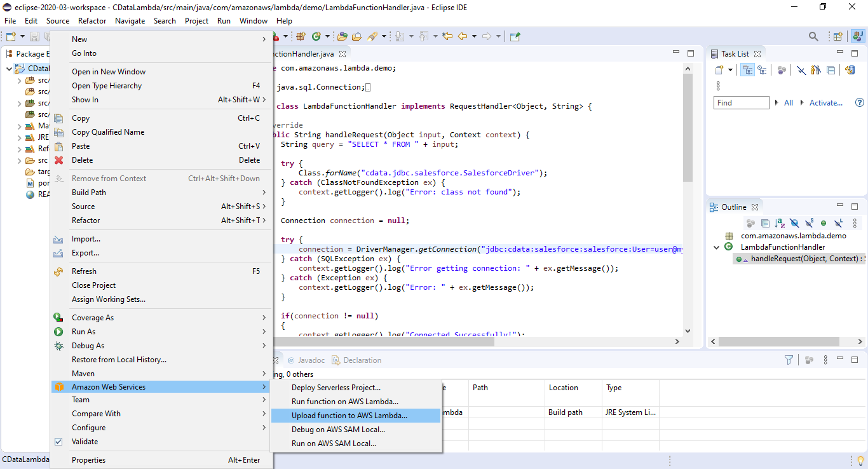Image resolution: width=868 pixels, height=469 pixels.
Task: Collapse the CData project tree in Package Explorer
Action: [9, 69]
